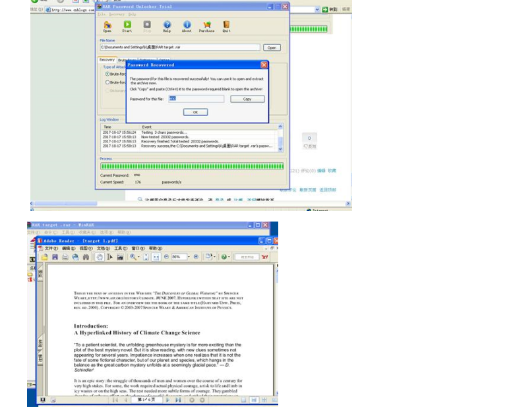Click the Open button beside File Name
This screenshot has width=511, height=420.
pyautogui.click(x=272, y=47)
